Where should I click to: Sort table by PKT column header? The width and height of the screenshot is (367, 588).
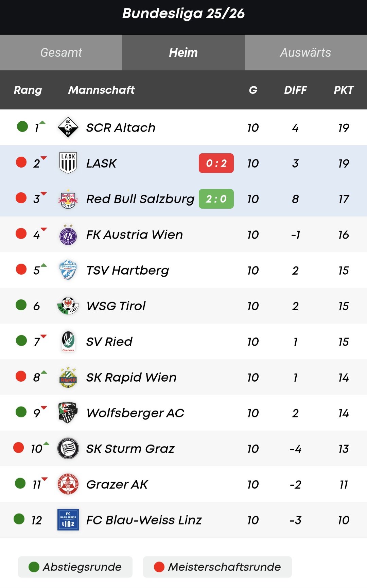click(x=344, y=90)
